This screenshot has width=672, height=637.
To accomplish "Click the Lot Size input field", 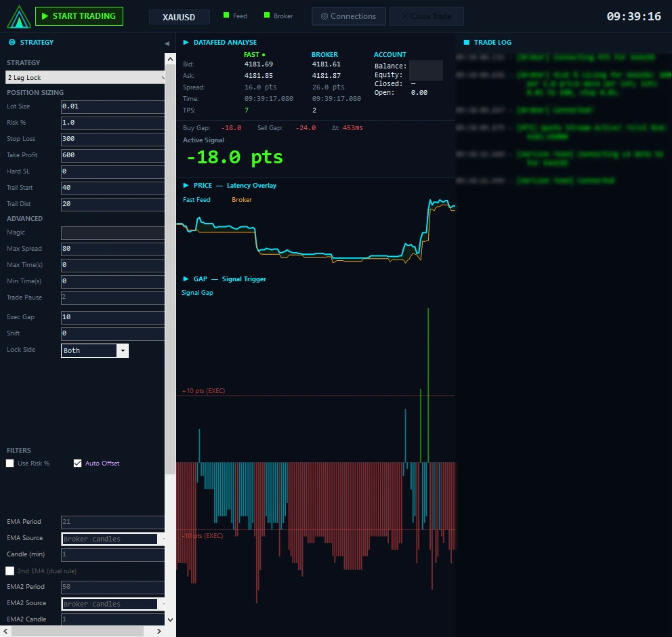I will 112,107.
